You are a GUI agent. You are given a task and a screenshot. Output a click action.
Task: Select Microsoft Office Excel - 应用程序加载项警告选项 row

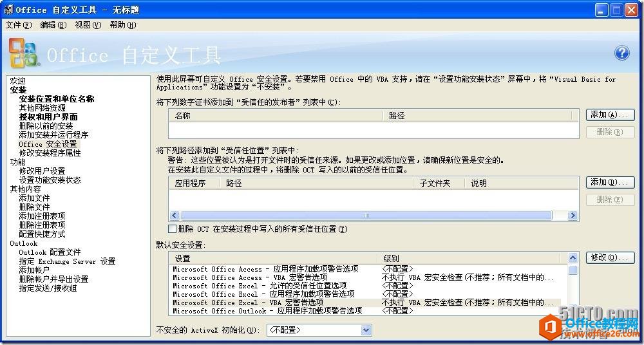365,295
